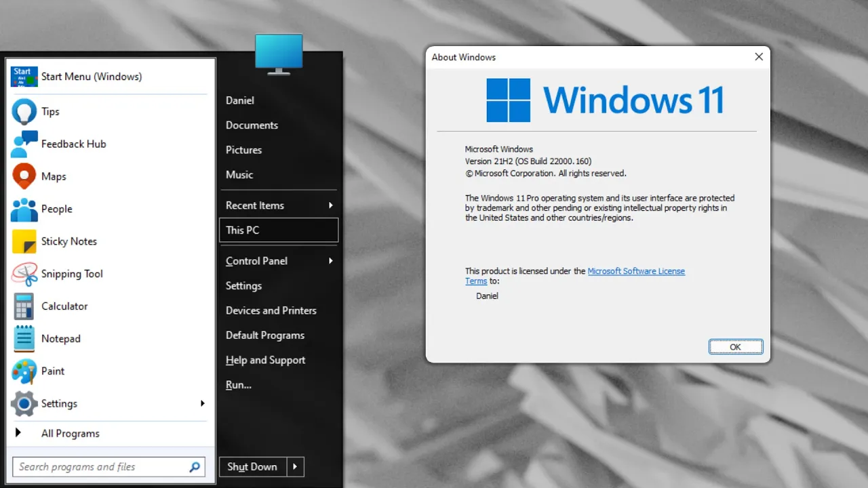The image size is (868, 488).
Task: Open the Start Menu (Windows) icon
Action: pos(24,77)
